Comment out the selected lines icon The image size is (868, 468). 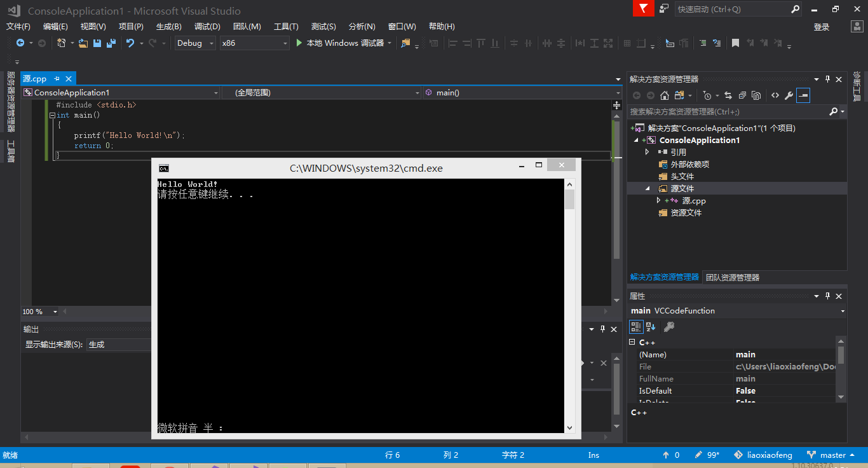click(703, 43)
